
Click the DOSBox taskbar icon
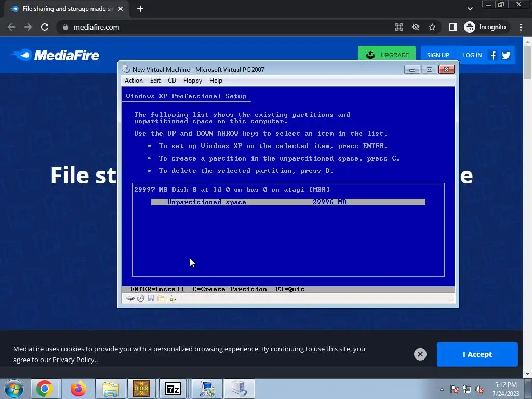click(x=141, y=389)
